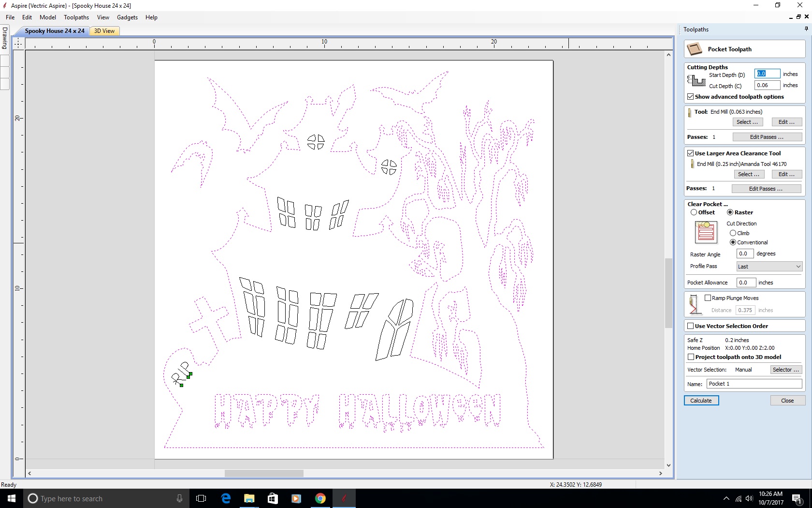Open the Action Center notifications

click(x=797, y=499)
